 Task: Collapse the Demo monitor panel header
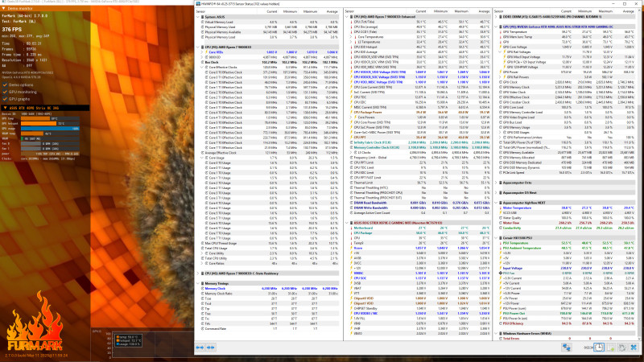(45, 8)
